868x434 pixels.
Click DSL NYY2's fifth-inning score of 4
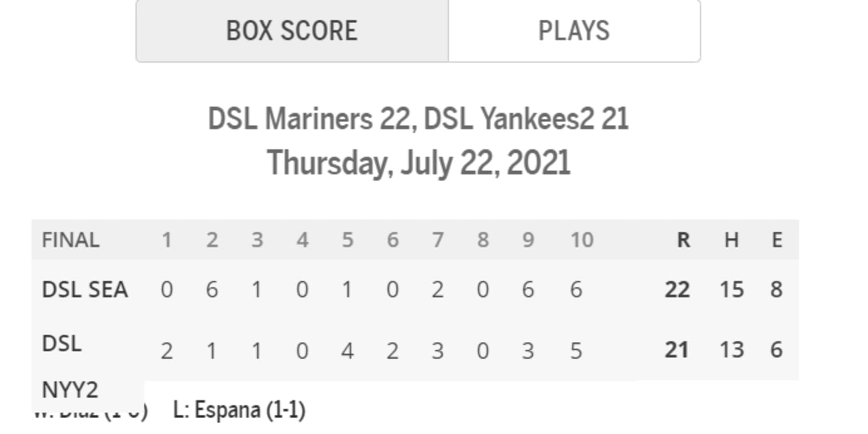click(347, 351)
